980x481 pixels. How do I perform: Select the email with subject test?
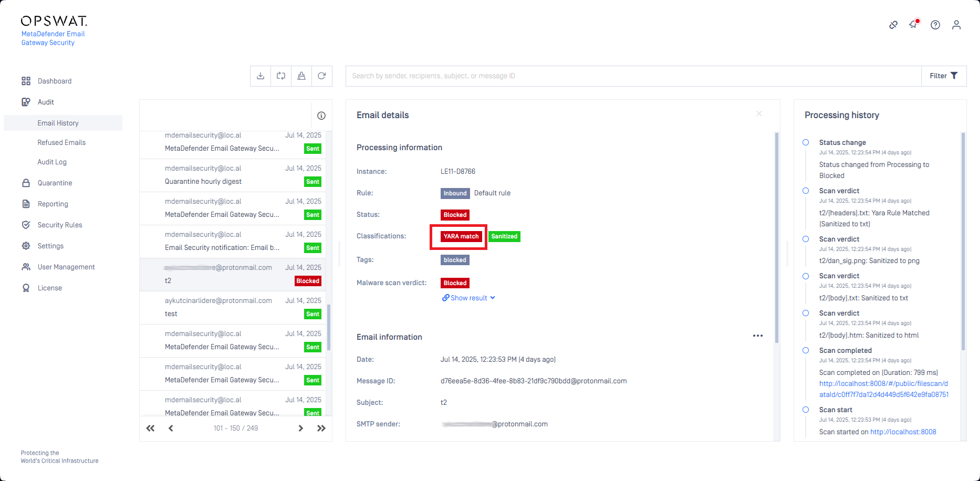233,308
